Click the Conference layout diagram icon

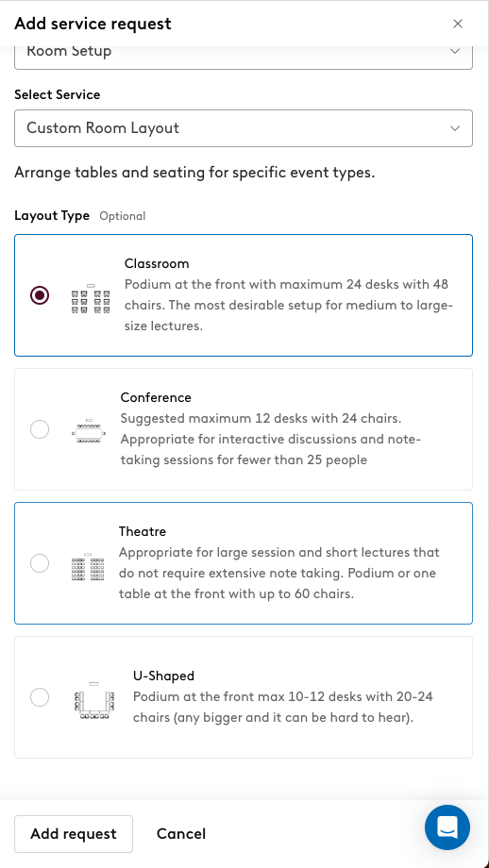point(89,430)
